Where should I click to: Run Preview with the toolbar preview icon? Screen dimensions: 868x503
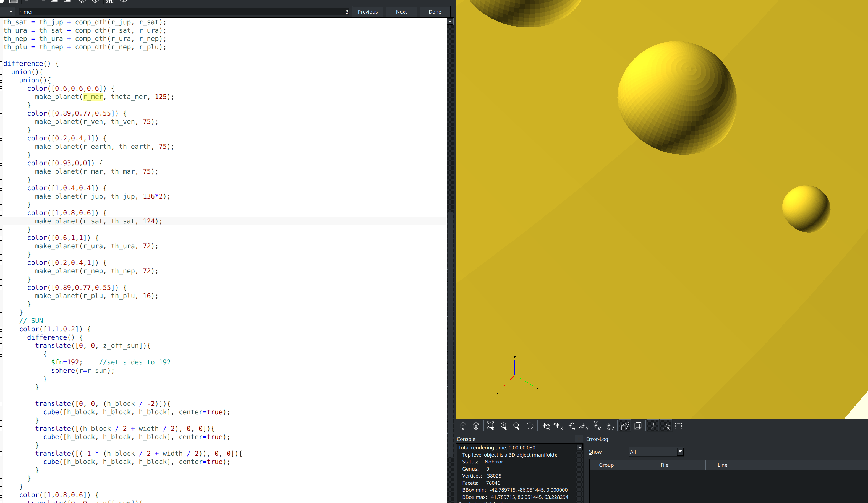coord(82,2)
